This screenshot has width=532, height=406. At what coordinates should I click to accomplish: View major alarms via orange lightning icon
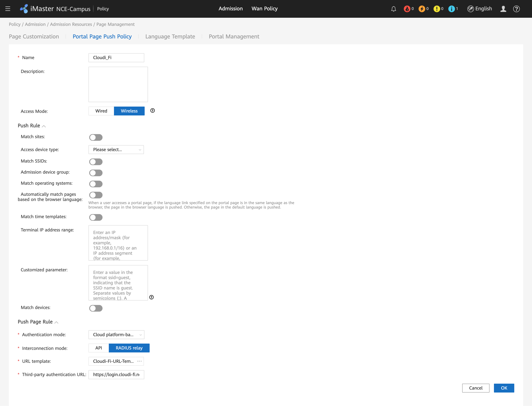(422, 9)
